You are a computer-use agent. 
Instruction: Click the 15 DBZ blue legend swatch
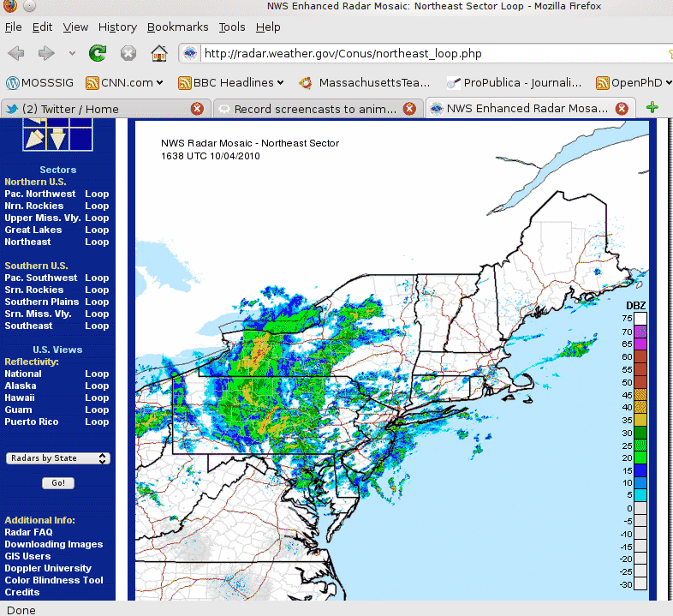[640, 471]
